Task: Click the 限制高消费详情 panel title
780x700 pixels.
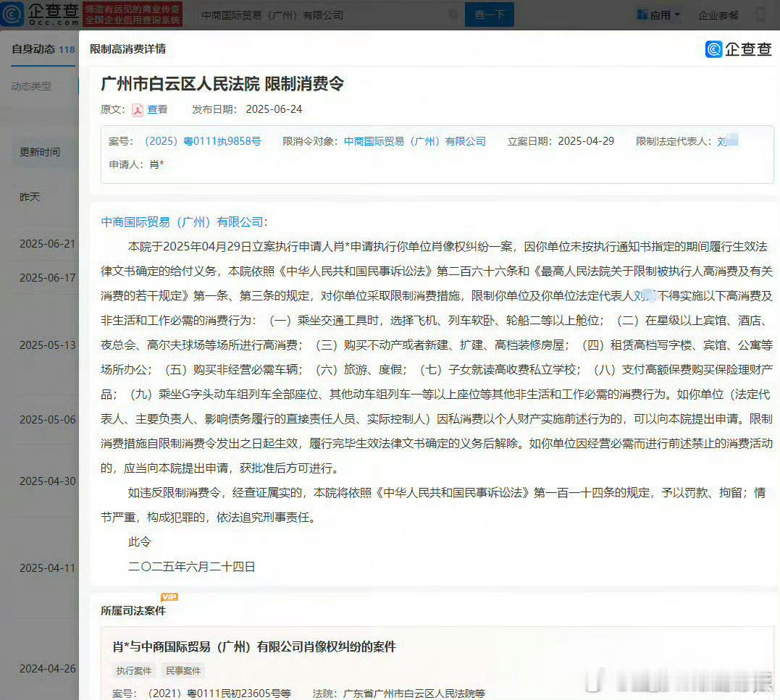Action: [128, 49]
